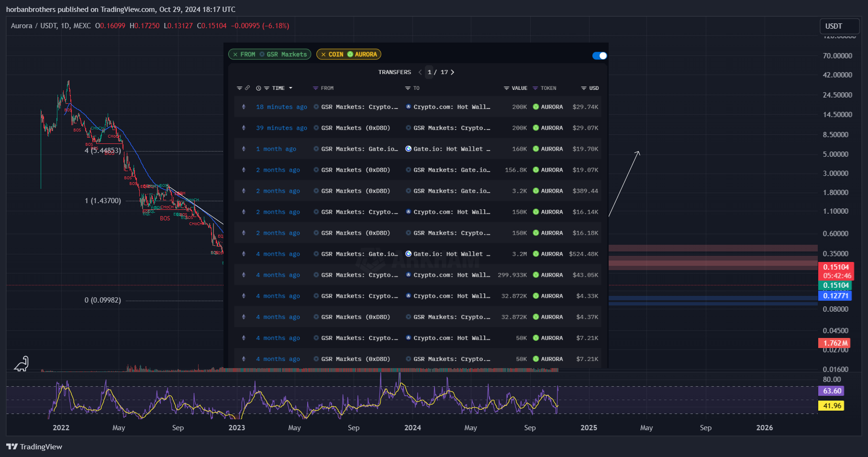This screenshot has height=457, width=868.
Task: Open the chain filter icon in table header
Action: tap(239, 88)
